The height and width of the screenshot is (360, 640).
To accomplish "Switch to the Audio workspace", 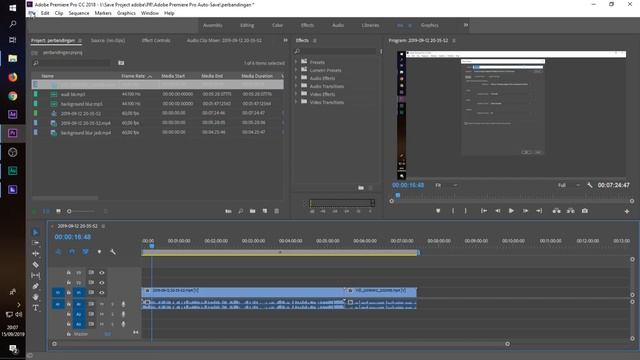I will pyautogui.click(x=338, y=25).
